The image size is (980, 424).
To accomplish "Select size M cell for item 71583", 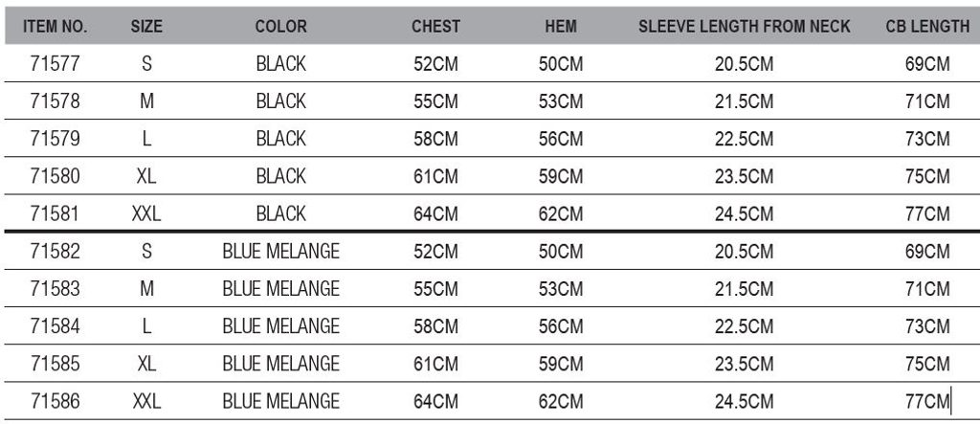I will (x=146, y=289).
